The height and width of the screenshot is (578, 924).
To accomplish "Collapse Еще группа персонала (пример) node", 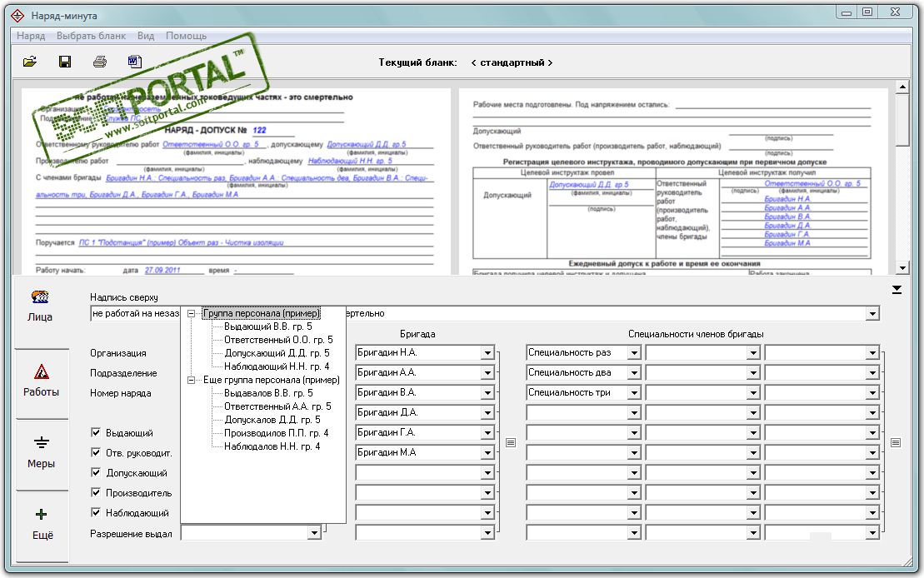I will (191, 380).
